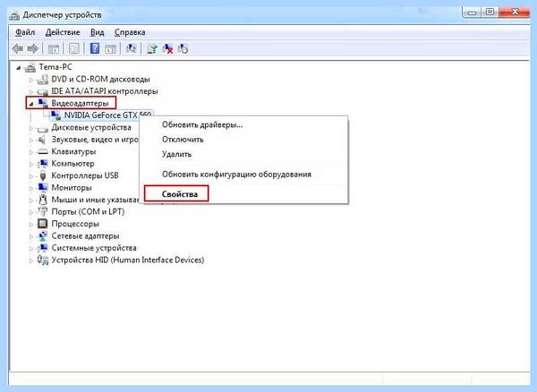Click the Device Manager title bar icon
This screenshot has height=392, width=537.
(x=14, y=15)
